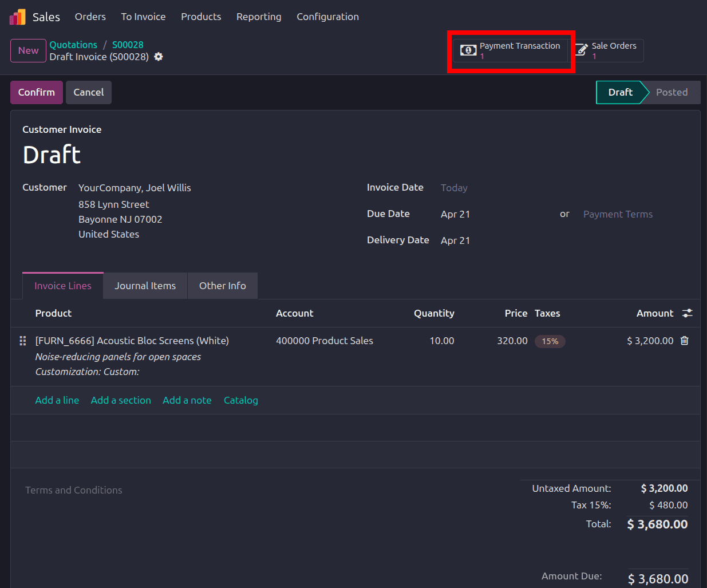
Task: Cancel the invoice
Action: 88,92
